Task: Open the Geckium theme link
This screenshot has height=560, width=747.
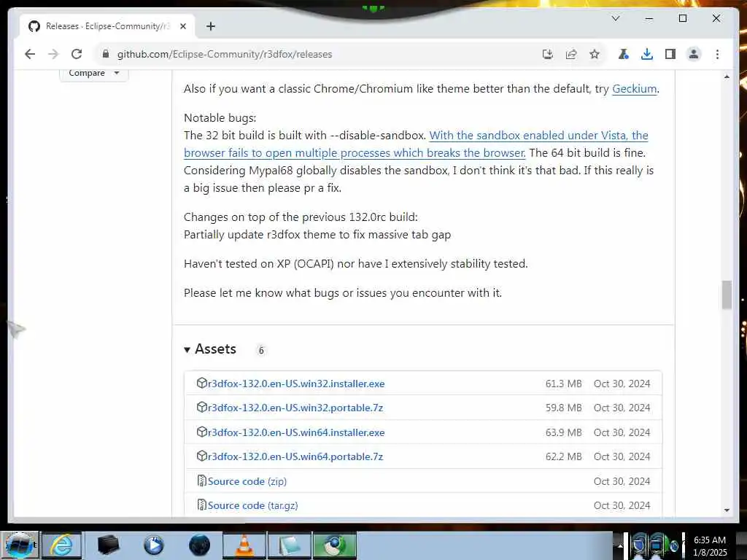Action: coord(634,89)
